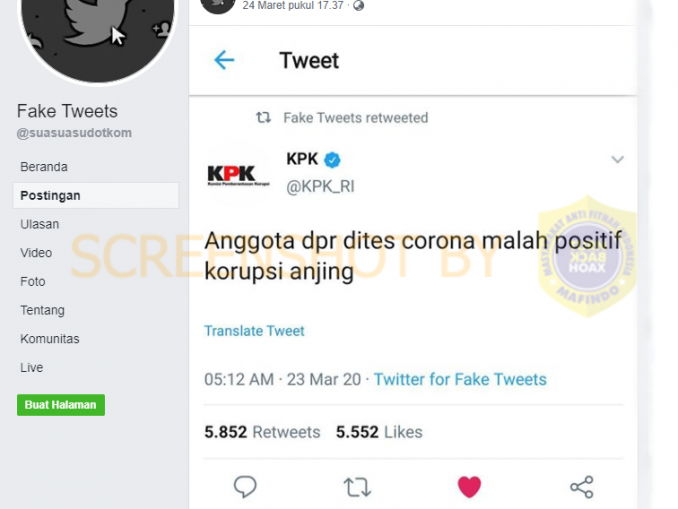Go to the Video section

pyautogui.click(x=36, y=253)
